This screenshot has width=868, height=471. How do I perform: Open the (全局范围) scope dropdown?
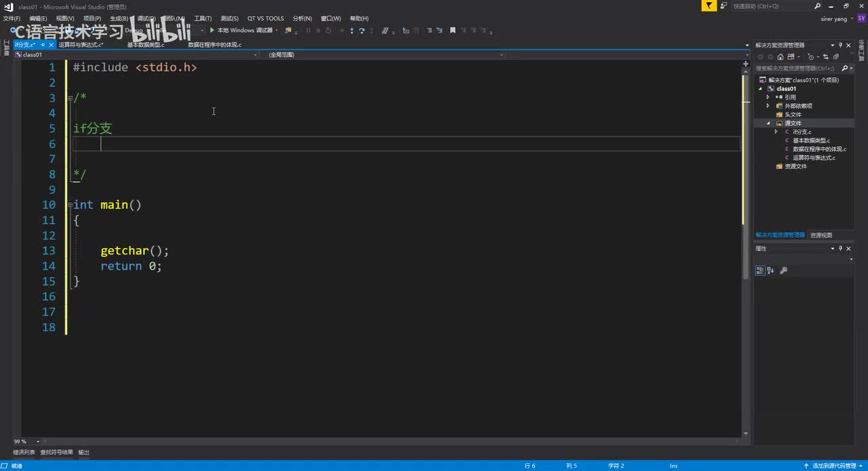tap(500, 54)
